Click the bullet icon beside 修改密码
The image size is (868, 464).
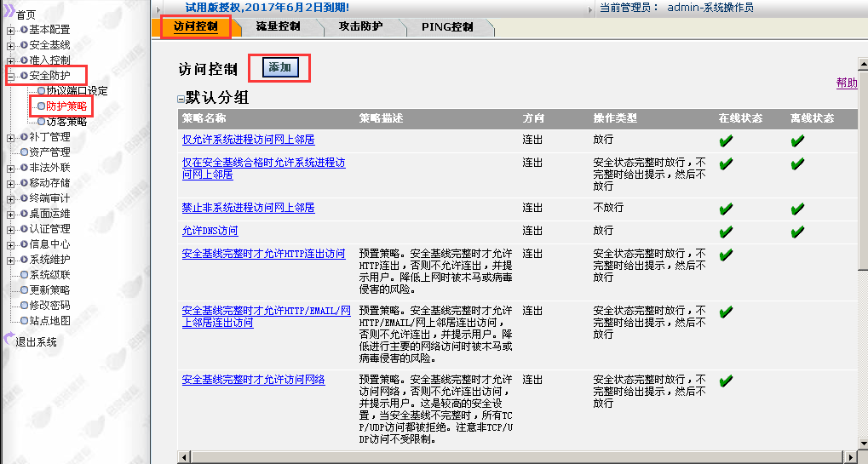(24, 306)
